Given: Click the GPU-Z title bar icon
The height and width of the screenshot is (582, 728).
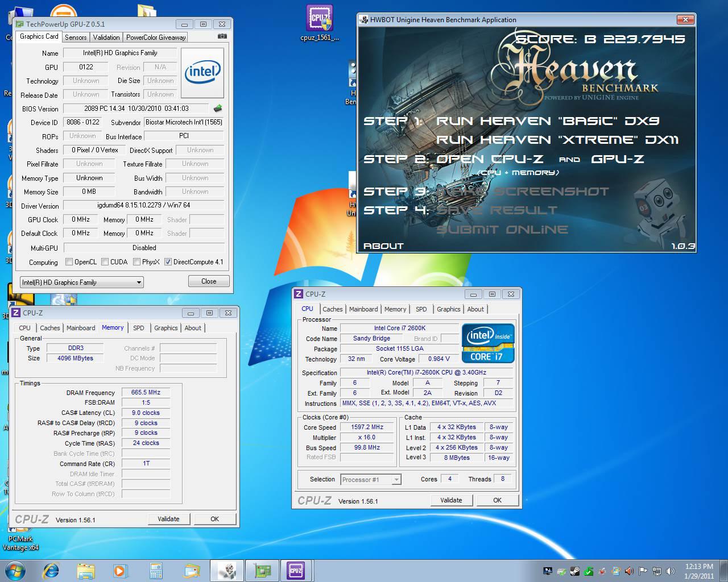Looking at the screenshot, I should pyautogui.click(x=20, y=24).
